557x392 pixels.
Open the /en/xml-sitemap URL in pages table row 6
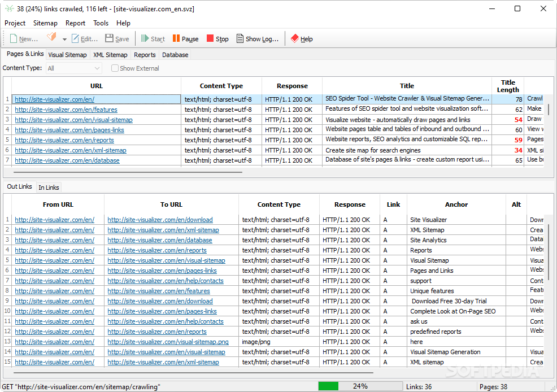click(71, 151)
